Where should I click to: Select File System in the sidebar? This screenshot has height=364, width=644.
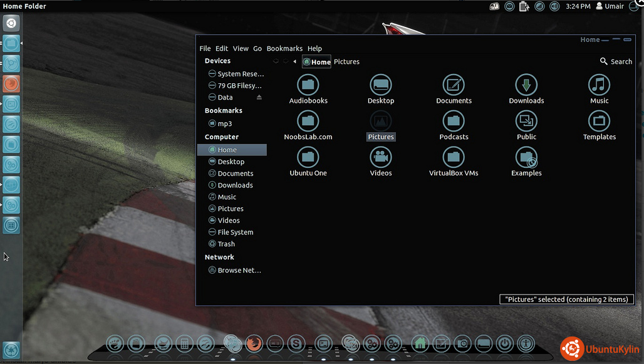235,232
